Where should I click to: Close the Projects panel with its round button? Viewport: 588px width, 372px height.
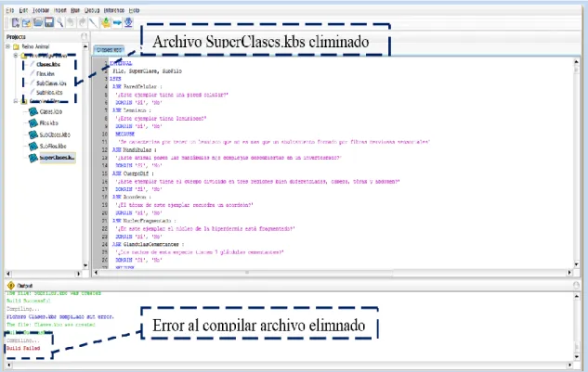click(x=85, y=36)
